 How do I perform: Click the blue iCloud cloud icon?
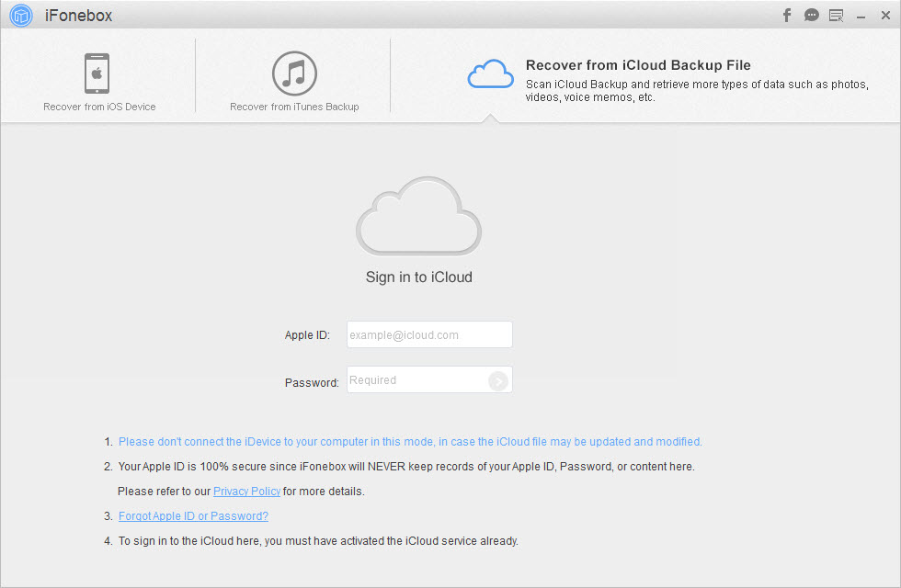click(490, 73)
